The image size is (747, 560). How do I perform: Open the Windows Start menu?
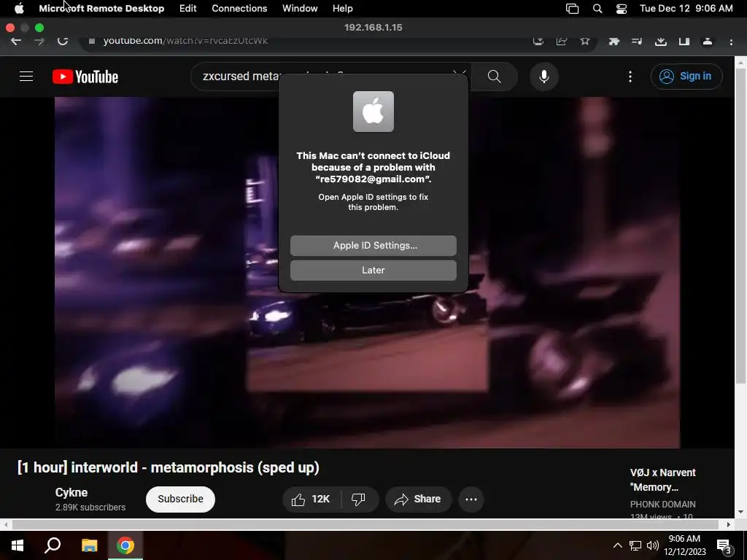click(x=18, y=545)
